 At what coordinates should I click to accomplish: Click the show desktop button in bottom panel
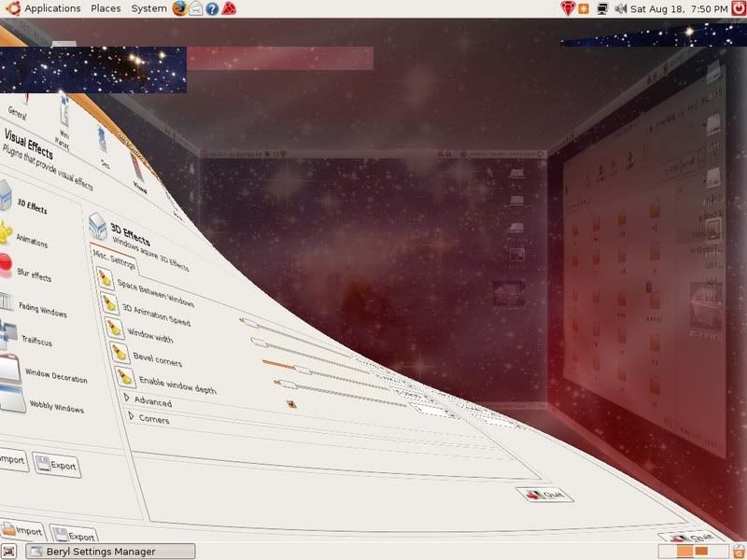[9, 551]
